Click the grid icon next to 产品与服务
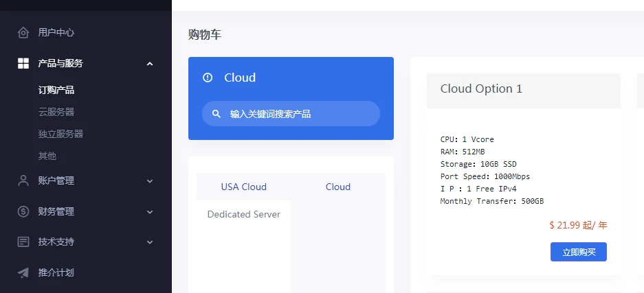This screenshot has height=293, width=644. point(23,63)
